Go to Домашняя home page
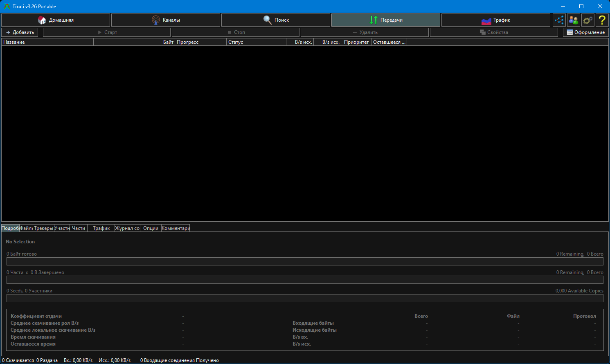Viewport: 610px width, 364px height. 56,20
